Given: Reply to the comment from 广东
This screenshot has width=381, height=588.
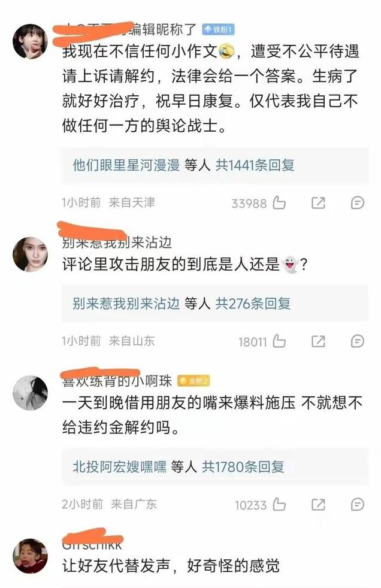Looking at the screenshot, I should (x=357, y=504).
